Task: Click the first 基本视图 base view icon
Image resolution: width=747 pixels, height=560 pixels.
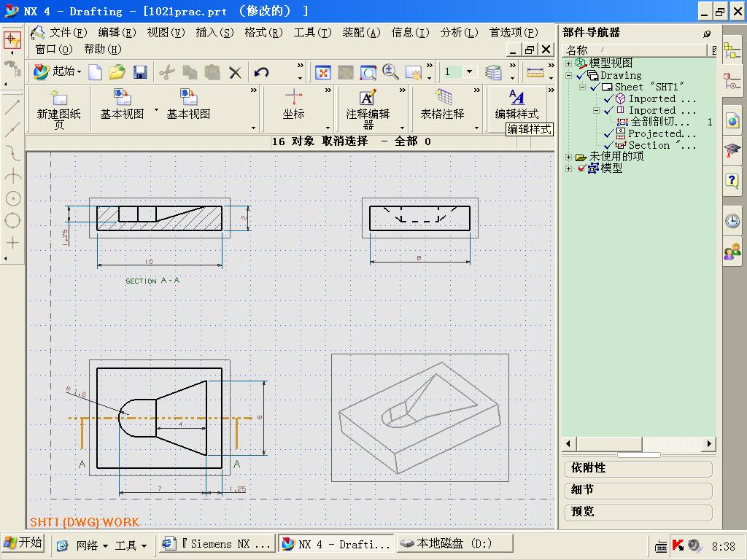Action: pyautogui.click(x=122, y=105)
